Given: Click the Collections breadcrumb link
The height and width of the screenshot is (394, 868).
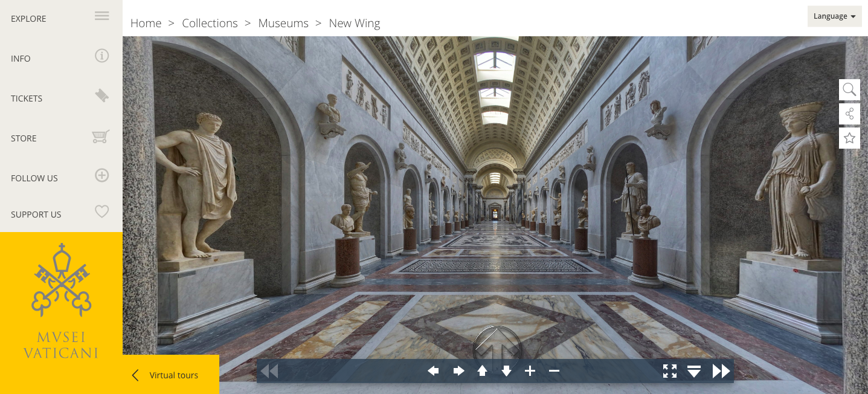Looking at the screenshot, I should (210, 24).
